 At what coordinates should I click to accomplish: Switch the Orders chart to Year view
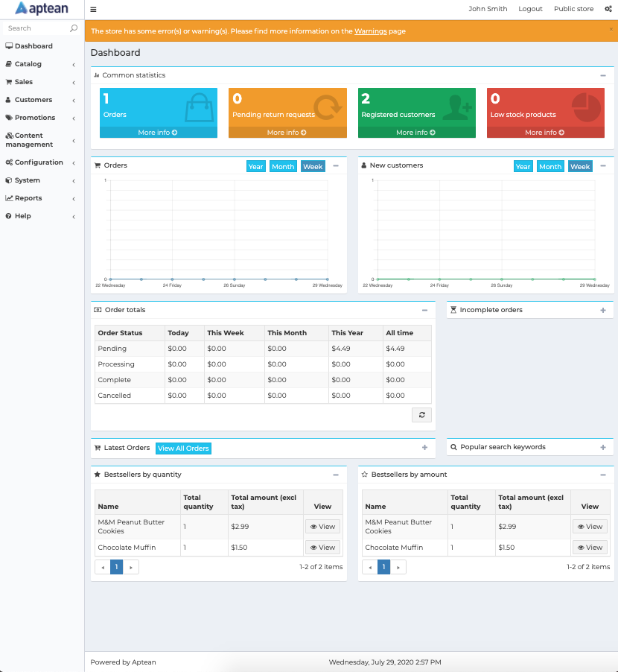pos(255,166)
